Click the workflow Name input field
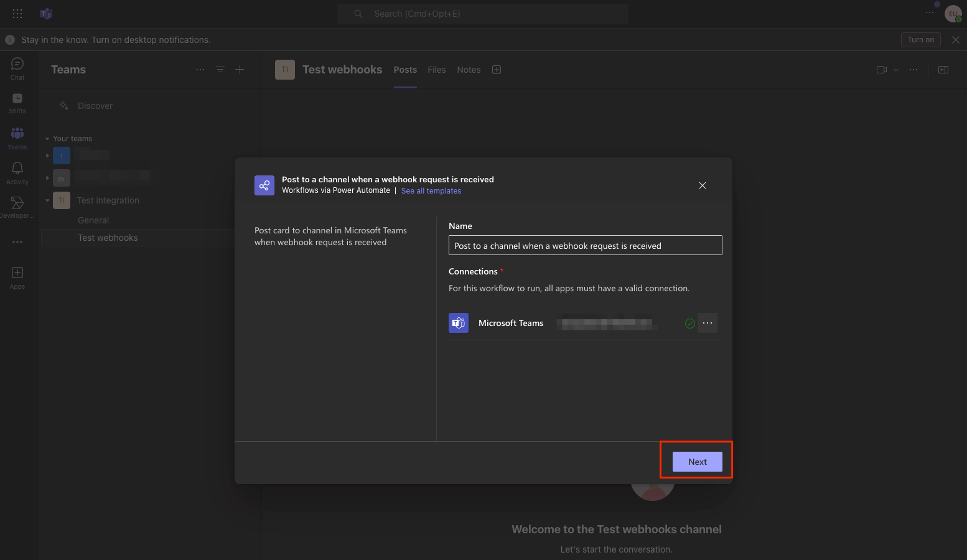The height and width of the screenshot is (560, 967). pyautogui.click(x=585, y=245)
